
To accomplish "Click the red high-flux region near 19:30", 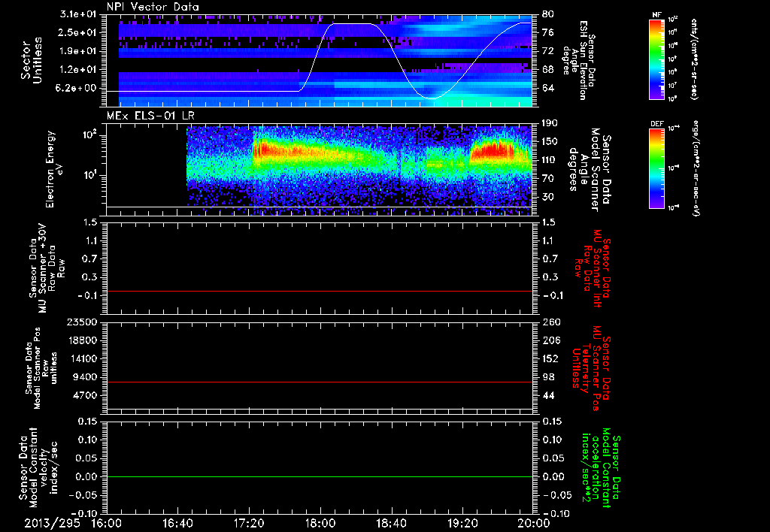I will [493, 150].
